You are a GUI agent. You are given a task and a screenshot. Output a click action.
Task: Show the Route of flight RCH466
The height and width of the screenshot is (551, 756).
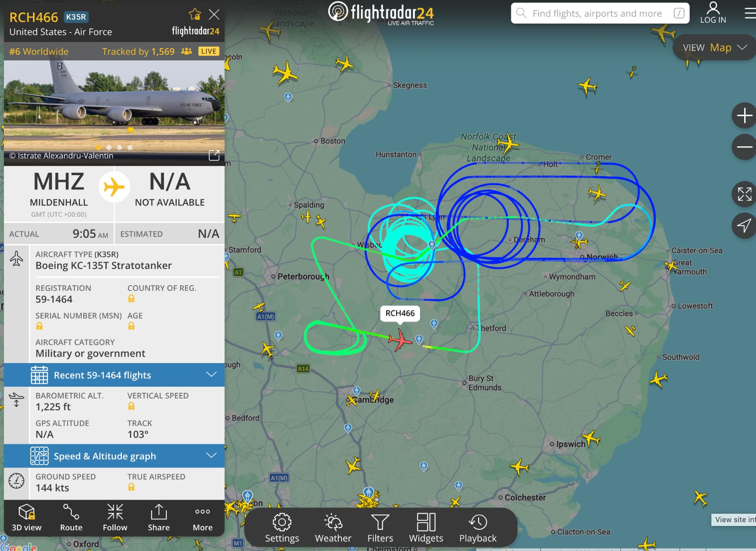coord(71,517)
